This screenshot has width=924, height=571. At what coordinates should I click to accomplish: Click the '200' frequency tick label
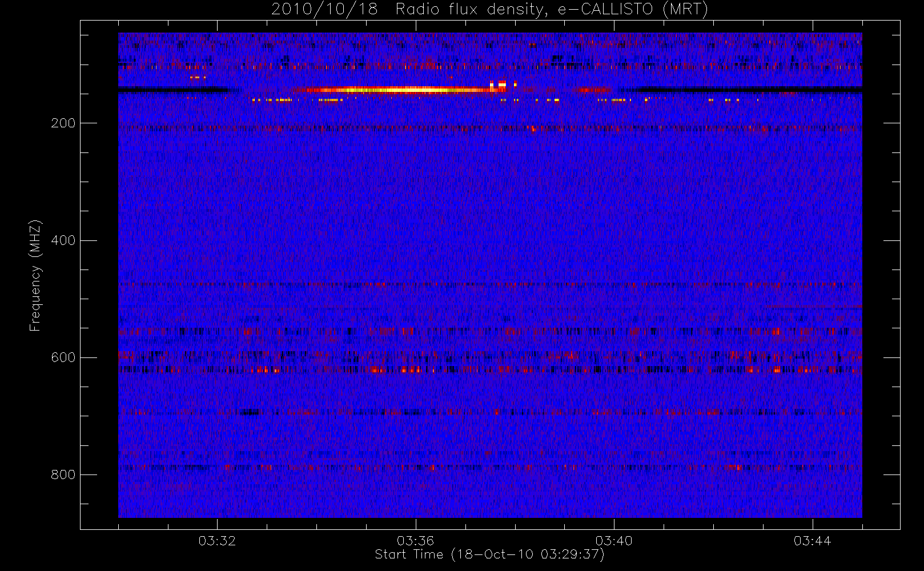(x=63, y=123)
